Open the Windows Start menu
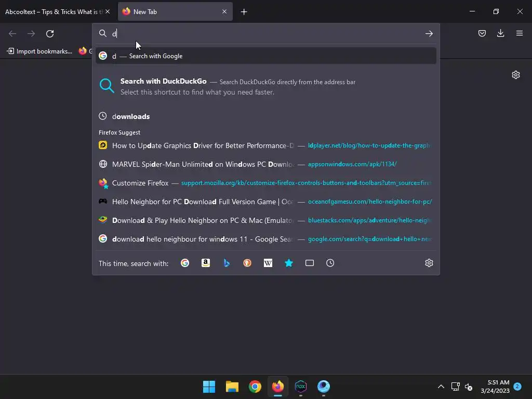 pyautogui.click(x=209, y=387)
